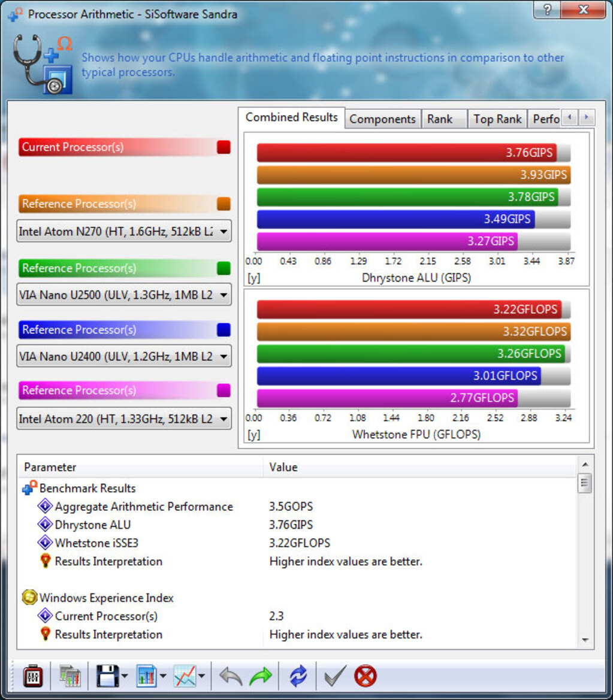This screenshot has height=700, width=613.
Task: Click the 3.32GFLOPS orange Whetstone bar
Action: coord(413,331)
